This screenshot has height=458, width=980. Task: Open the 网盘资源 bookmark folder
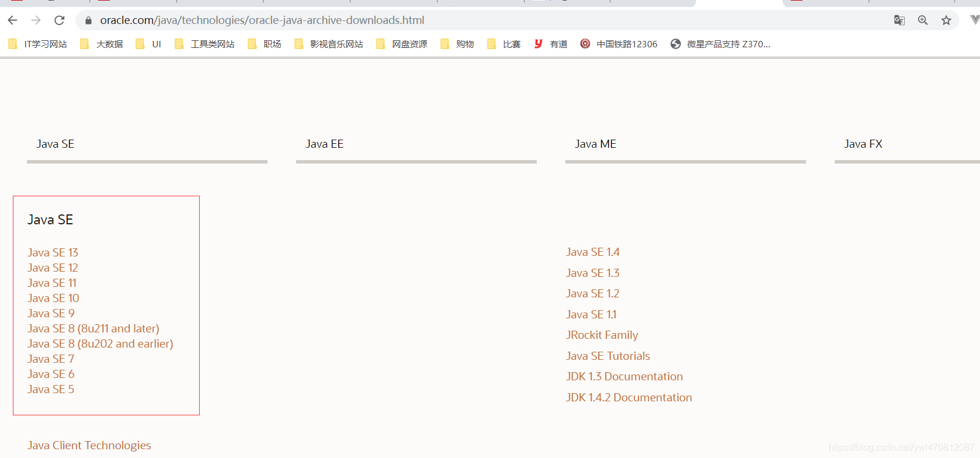tap(402, 44)
